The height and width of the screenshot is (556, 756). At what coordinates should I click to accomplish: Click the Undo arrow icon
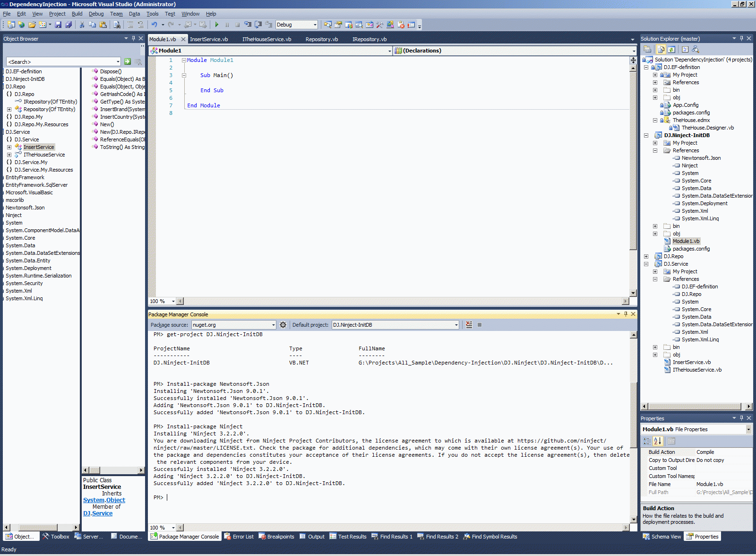[154, 25]
